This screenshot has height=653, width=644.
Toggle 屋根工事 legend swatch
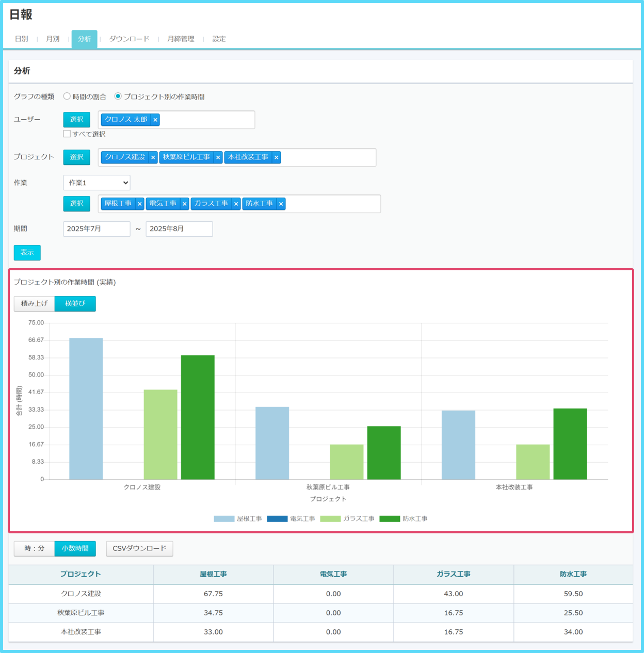(224, 519)
